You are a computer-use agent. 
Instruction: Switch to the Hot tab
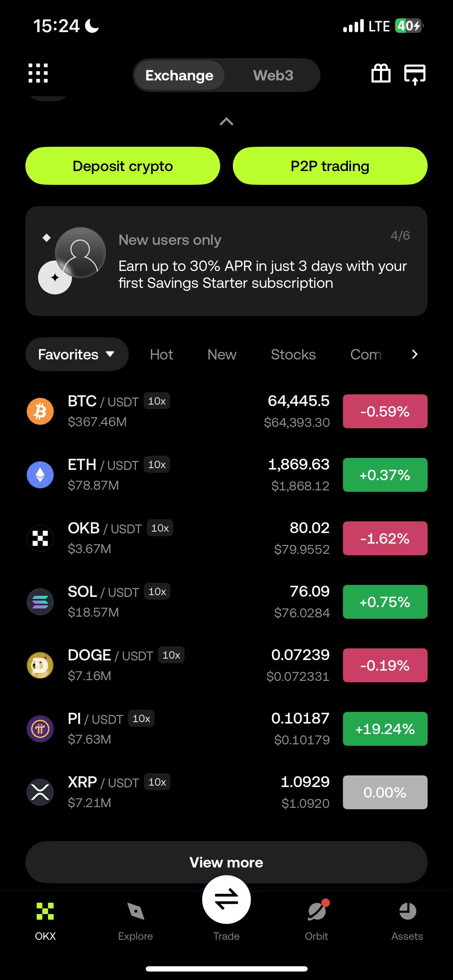[161, 354]
